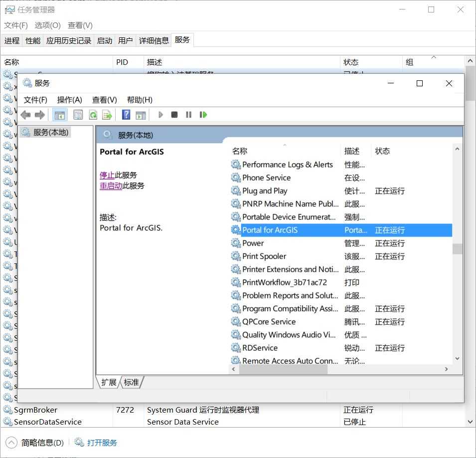
Task: Click the 停止 link to stop service
Action: point(107,175)
